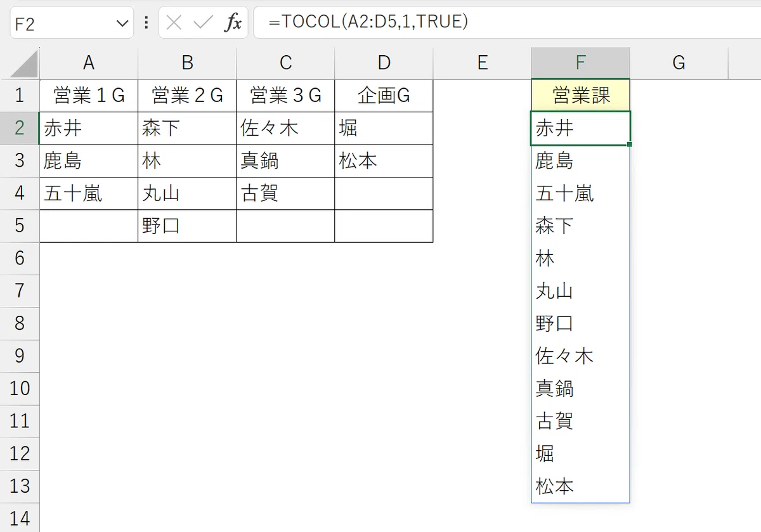Click the Cancel X icon in formula bar

click(174, 23)
